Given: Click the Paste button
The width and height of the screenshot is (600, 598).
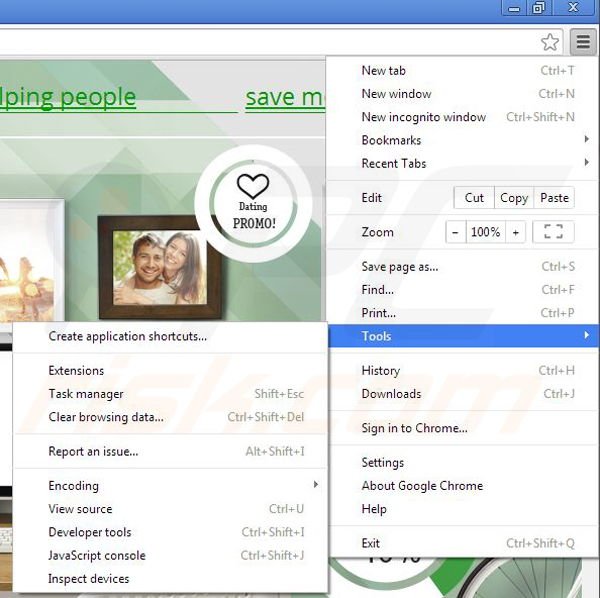Looking at the screenshot, I should coord(554,198).
